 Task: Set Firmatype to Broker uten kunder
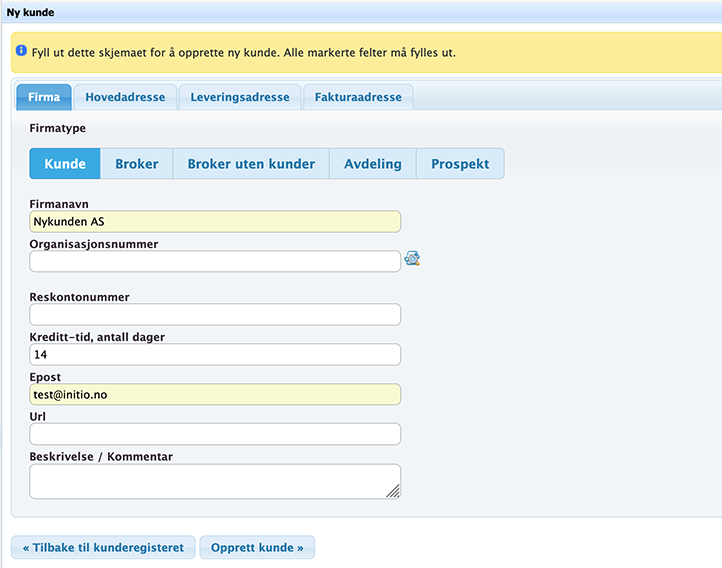click(251, 164)
